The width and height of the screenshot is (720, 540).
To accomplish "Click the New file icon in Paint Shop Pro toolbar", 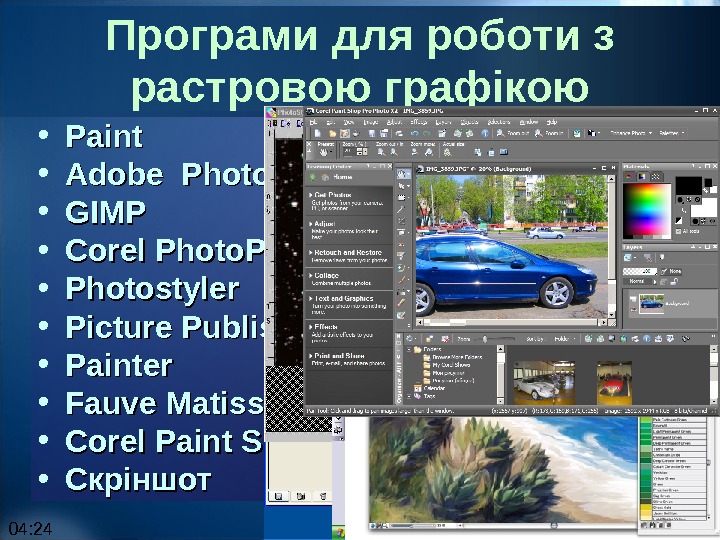I will tap(317, 133).
